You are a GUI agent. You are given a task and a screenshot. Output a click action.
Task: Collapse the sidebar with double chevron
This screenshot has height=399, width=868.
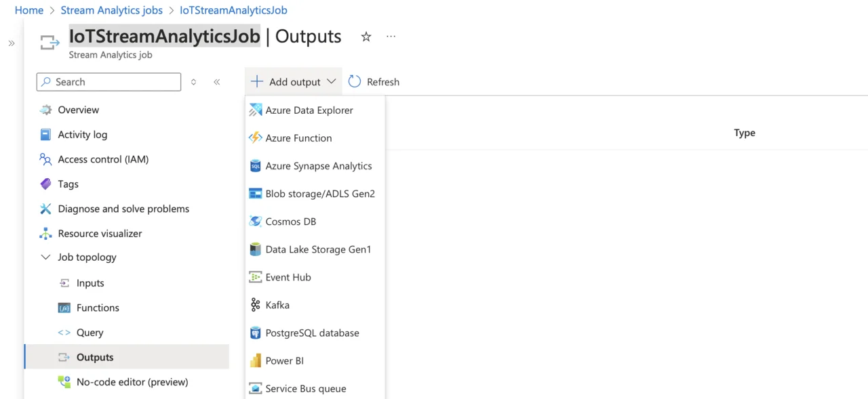click(217, 82)
